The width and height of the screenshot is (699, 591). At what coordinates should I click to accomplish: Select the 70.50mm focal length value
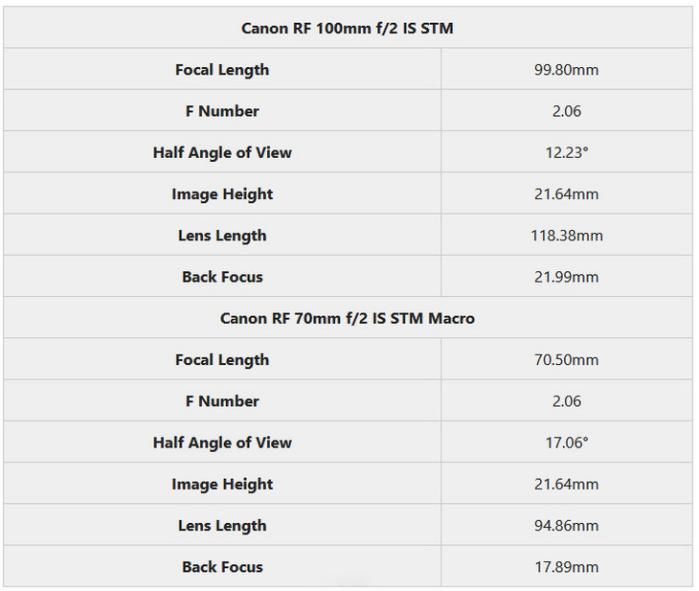(x=566, y=360)
